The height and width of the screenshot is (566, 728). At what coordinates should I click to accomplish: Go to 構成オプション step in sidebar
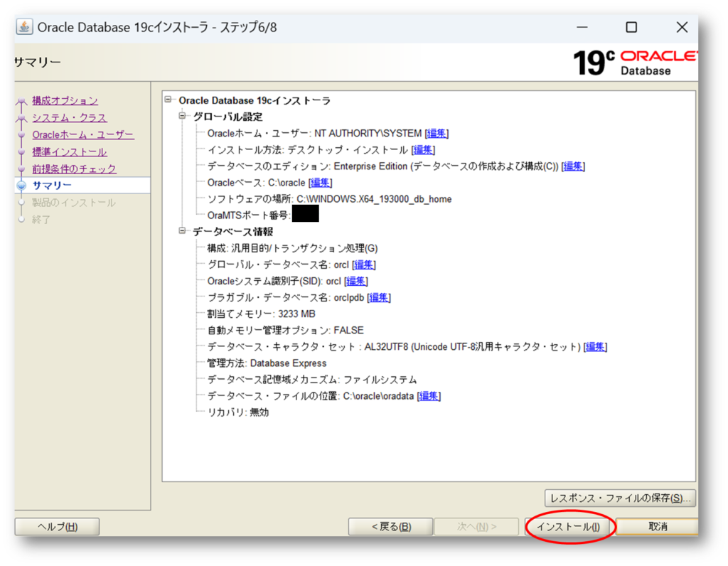pyautogui.click(x=65, y=101)
